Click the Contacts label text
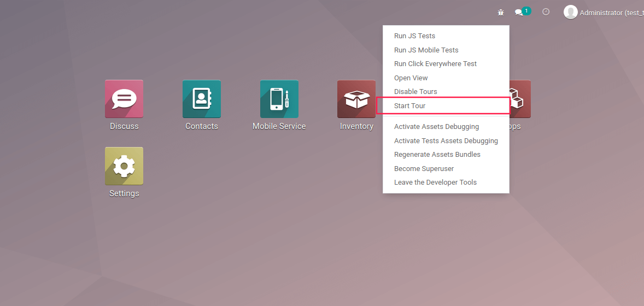 tap(202, 126)
